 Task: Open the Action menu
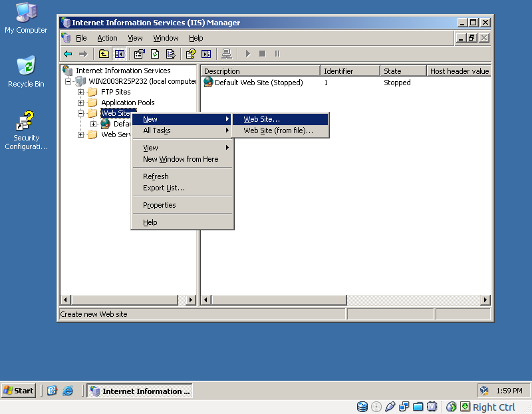107,38
